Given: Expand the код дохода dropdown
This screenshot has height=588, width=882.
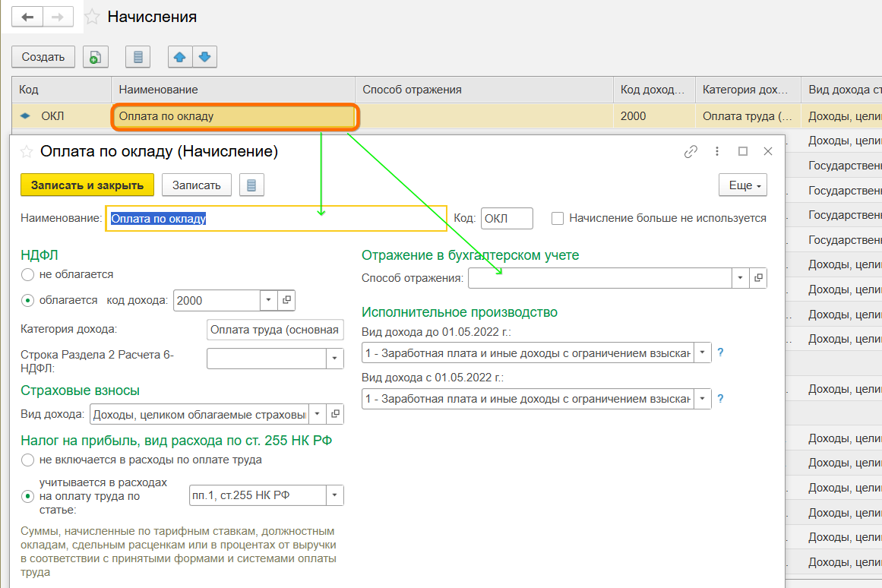Looking at the screenshot, I should 269,300.
